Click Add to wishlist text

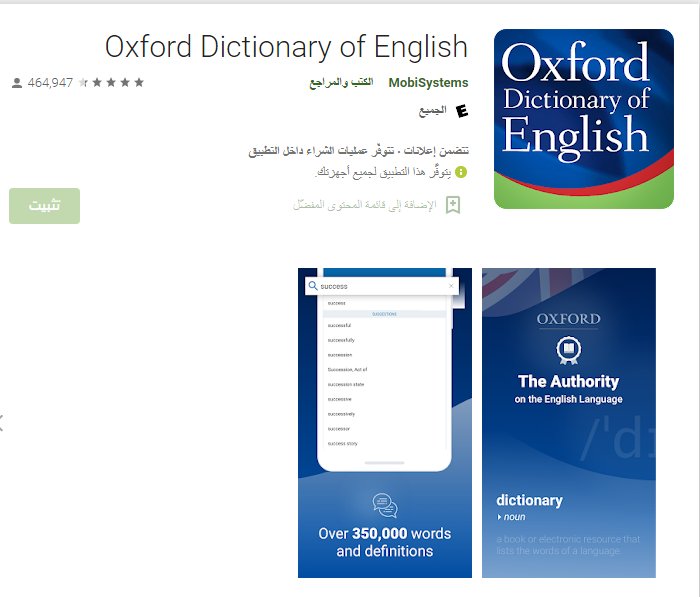(x=364, y=205)
